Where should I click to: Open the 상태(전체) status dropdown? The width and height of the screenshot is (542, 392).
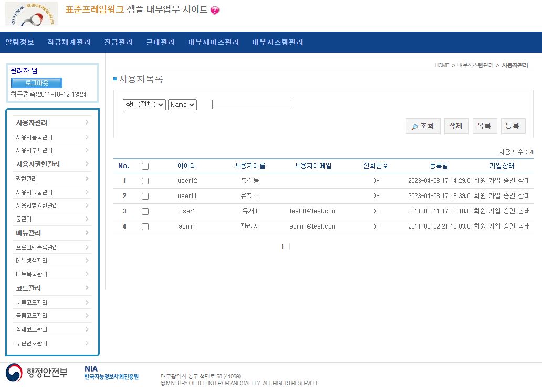144,105
